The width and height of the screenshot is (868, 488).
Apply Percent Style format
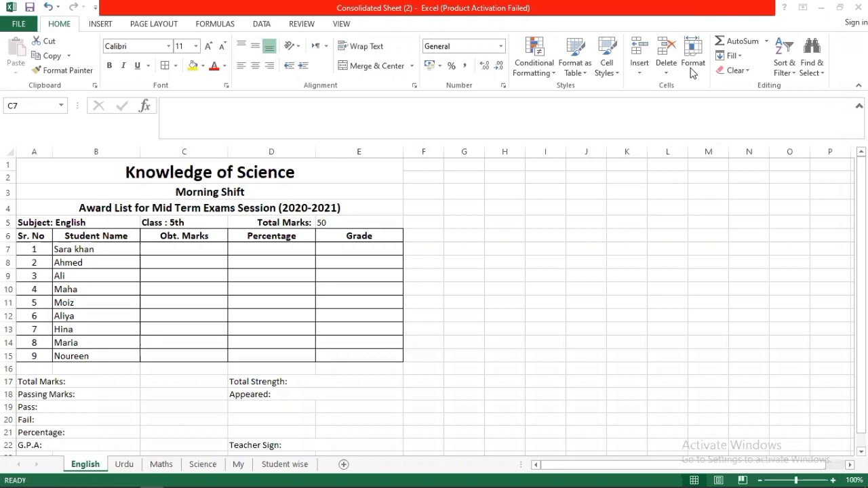pyautogui.click(x=451, y=66)
